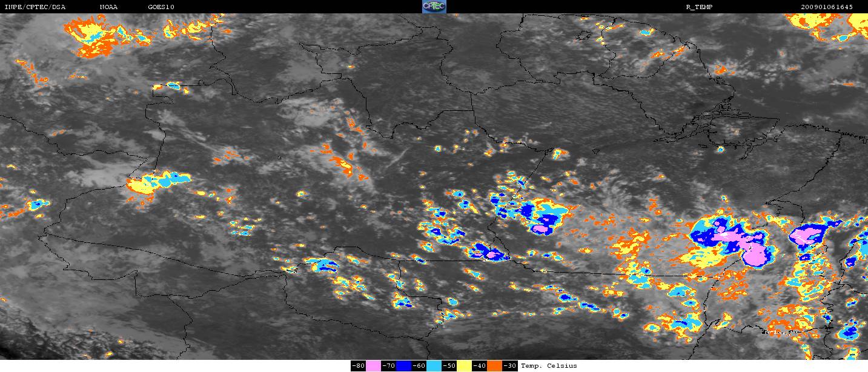Viewport: 868px width, 372px height.
Task: Click the light blue legend color swatch
Action: pyautogui.click(x=434, y=366)
